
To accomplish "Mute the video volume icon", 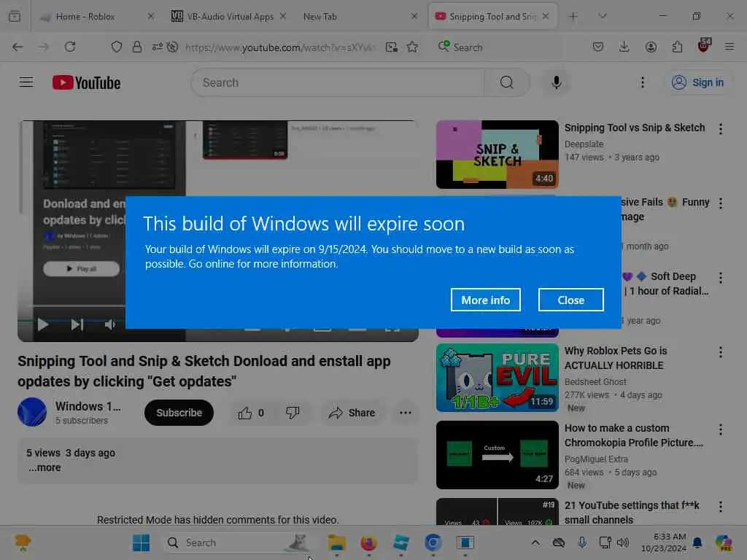I will click(110, 324).
